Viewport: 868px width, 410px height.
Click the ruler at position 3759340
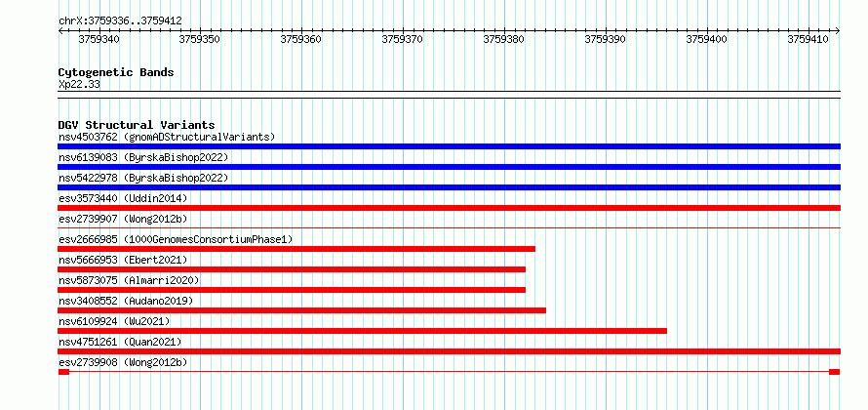pyautogui.click(x=99, y=39)
